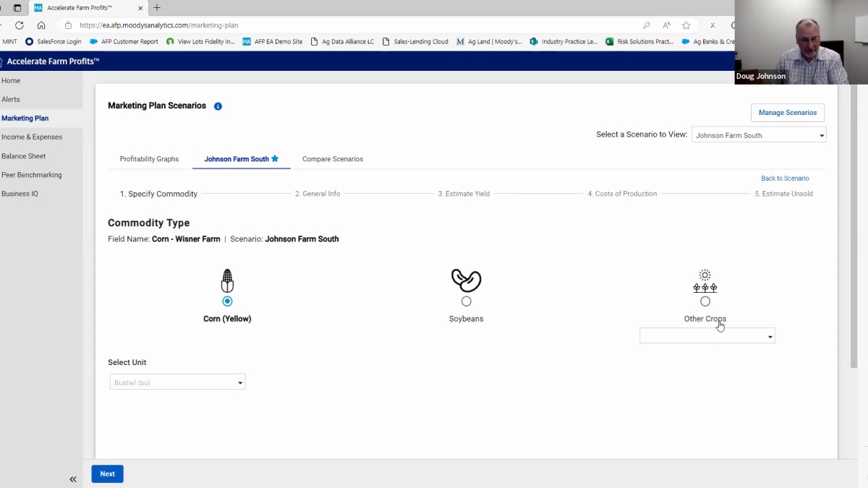Screen dimensions: 868x488
Task: Close the Accelerate Farm Profits browser tab
Action: click(x=141, y=8)
